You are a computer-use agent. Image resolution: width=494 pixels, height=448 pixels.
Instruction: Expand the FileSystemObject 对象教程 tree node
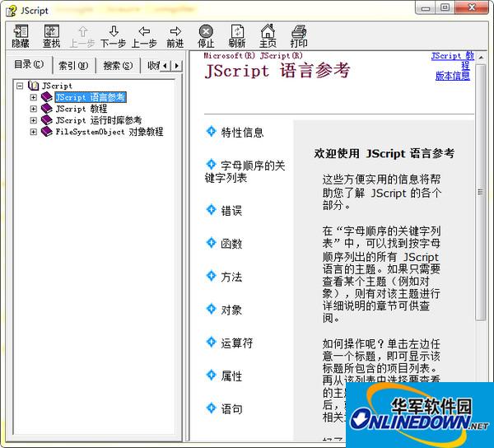click(34, 132)
